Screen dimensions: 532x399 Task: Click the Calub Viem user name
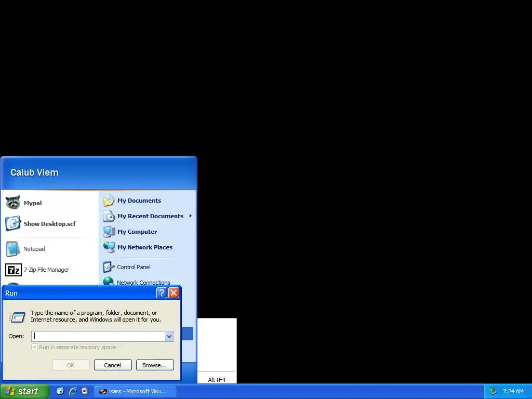(x=34, y=172)
